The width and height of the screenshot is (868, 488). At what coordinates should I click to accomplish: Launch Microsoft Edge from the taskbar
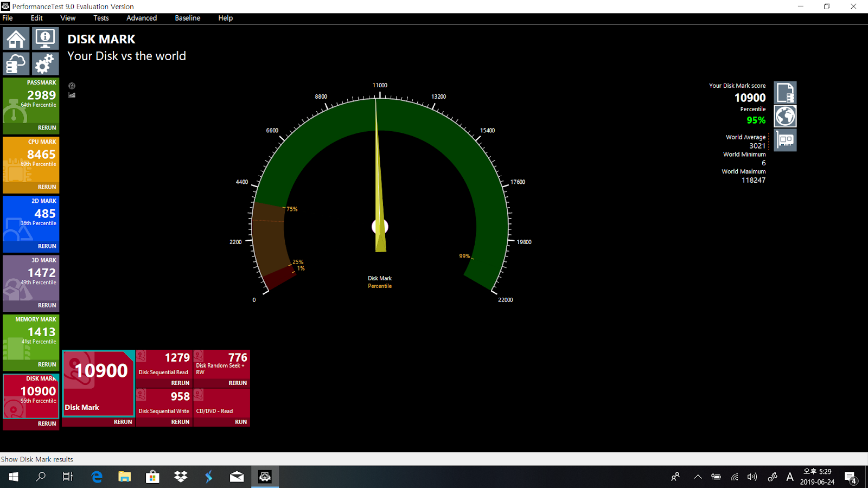point(97,477)
